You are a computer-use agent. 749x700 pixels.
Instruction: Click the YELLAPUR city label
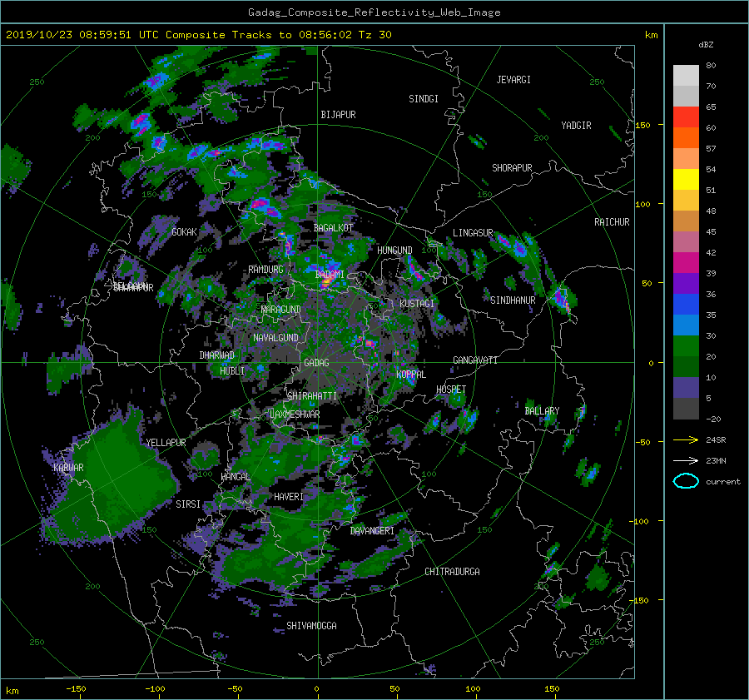click(166, 443)
